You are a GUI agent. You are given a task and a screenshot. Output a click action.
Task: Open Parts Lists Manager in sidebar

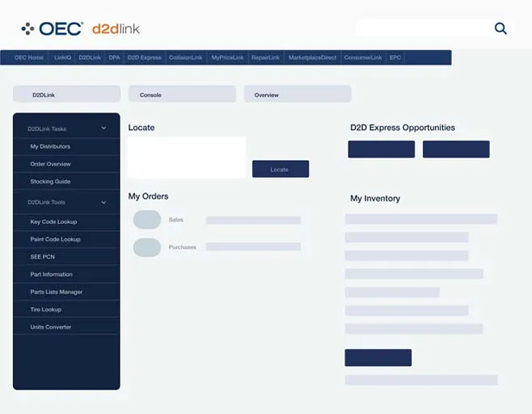coord(66,292)
